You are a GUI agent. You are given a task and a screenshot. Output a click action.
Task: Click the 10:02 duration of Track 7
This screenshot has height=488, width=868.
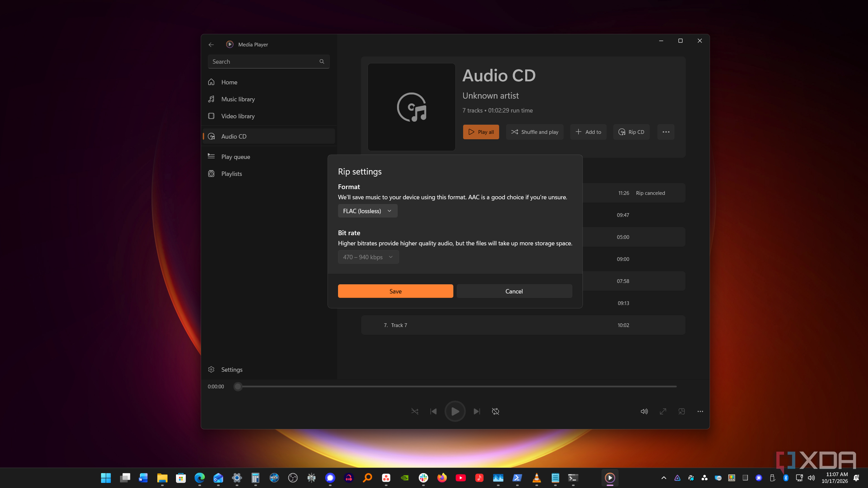[623, 325]
